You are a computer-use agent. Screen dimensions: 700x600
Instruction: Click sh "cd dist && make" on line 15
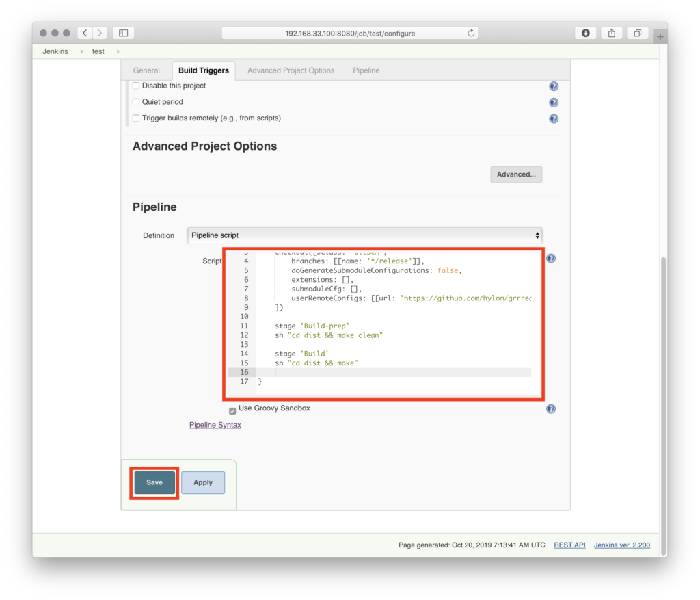[316, 363]
